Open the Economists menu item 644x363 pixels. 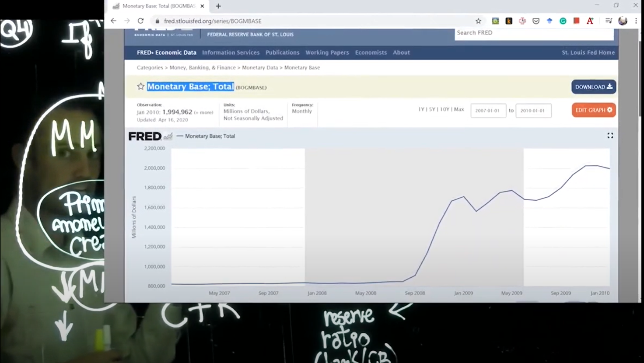[371, 52]
